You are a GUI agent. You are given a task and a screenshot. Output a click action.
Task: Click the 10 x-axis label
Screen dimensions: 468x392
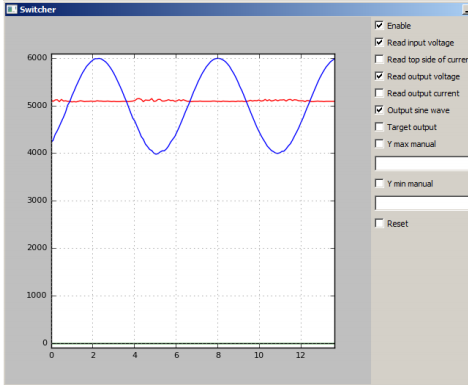click(259, 355)
